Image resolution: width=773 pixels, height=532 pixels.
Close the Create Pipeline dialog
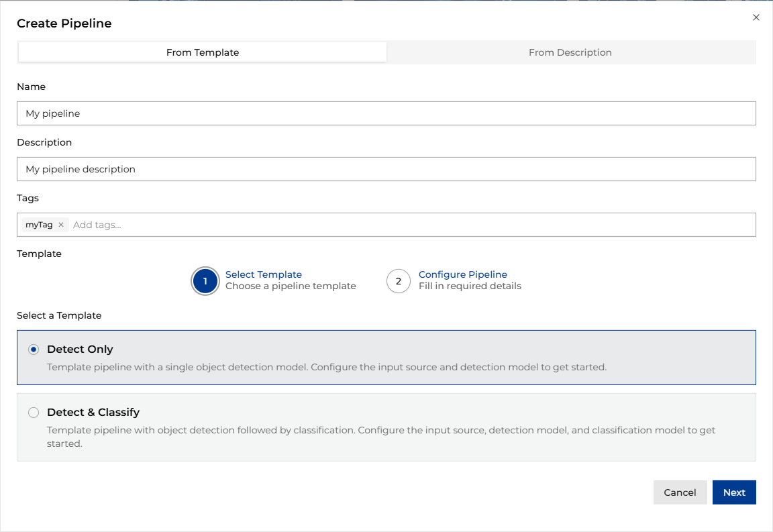pyautogui.click(x=756, y=17)
